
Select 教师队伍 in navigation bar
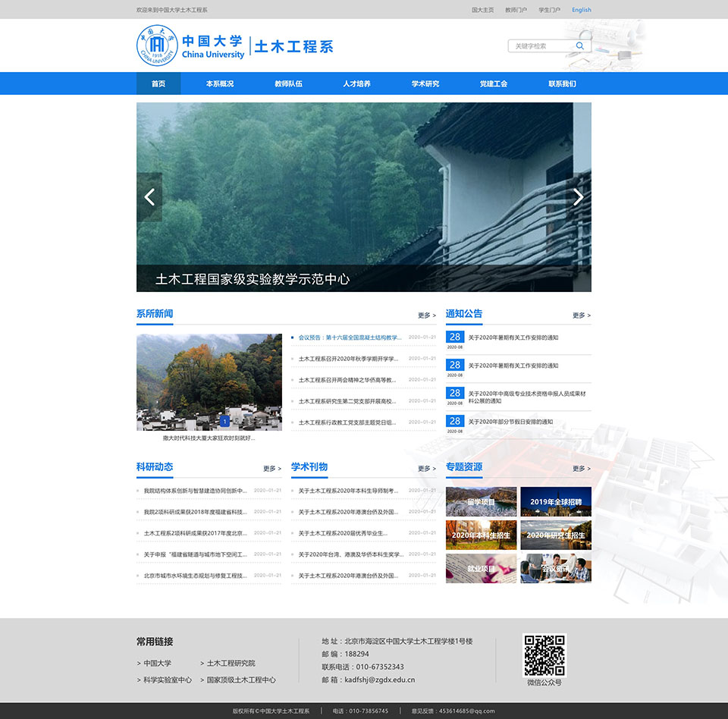(x=288, y=83)
